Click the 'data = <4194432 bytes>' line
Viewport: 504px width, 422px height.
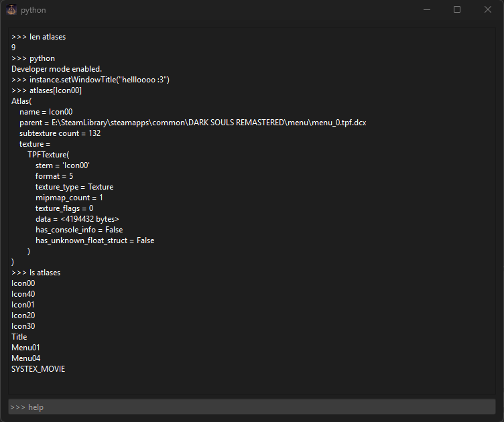tap(78, 219)
